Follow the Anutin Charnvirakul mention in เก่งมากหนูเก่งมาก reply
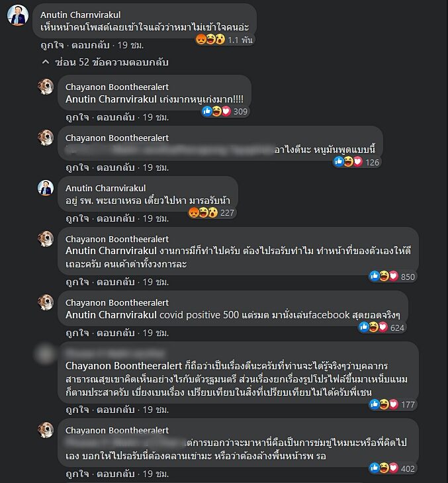The image size is (448, 483). [111, 99]
